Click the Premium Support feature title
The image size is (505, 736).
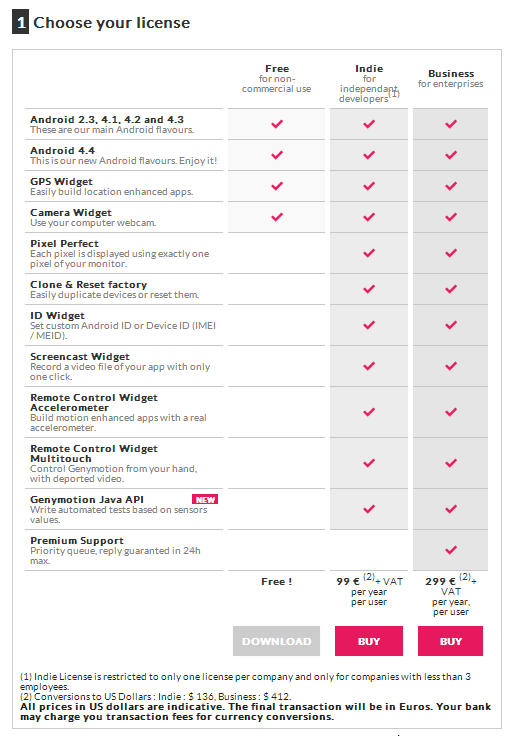(x=77, y=540)
